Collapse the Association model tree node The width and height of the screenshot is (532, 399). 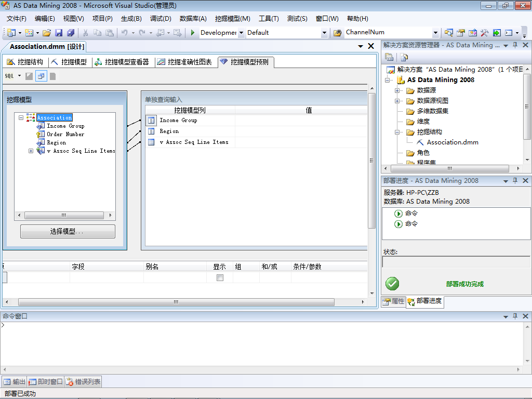coord(21,118)
